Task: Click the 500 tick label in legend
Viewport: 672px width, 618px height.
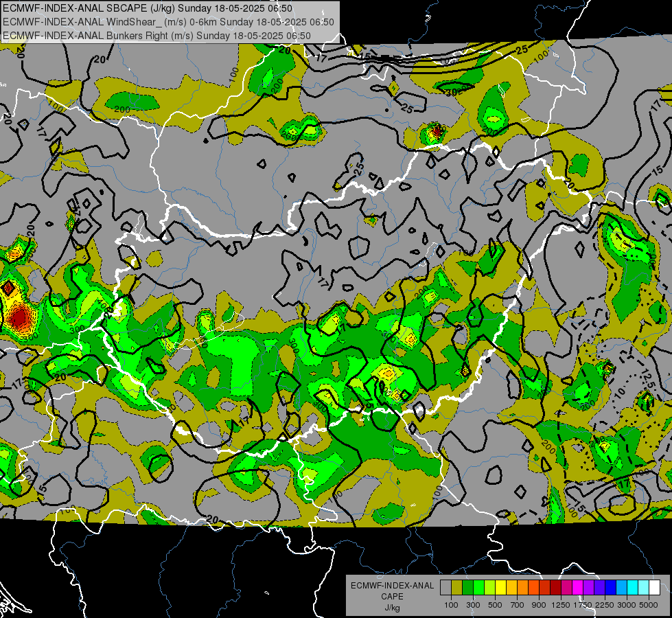Action: click(x=495, y=605)
